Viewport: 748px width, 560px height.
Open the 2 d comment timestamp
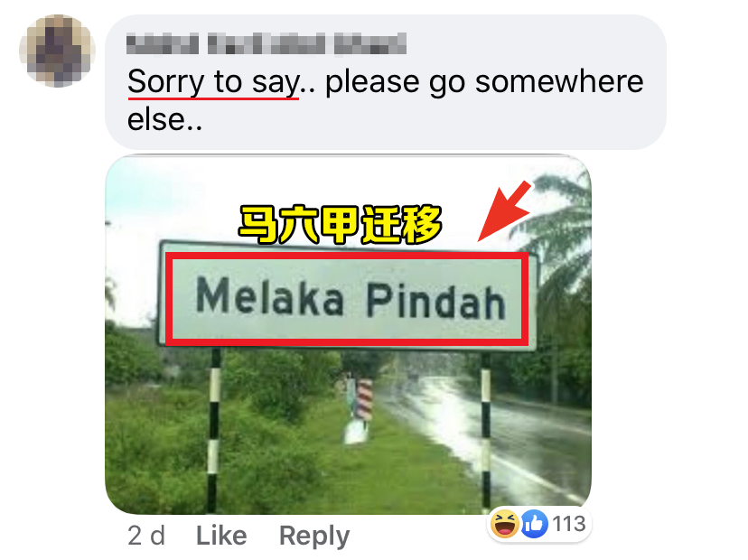(x=146, y=536)
